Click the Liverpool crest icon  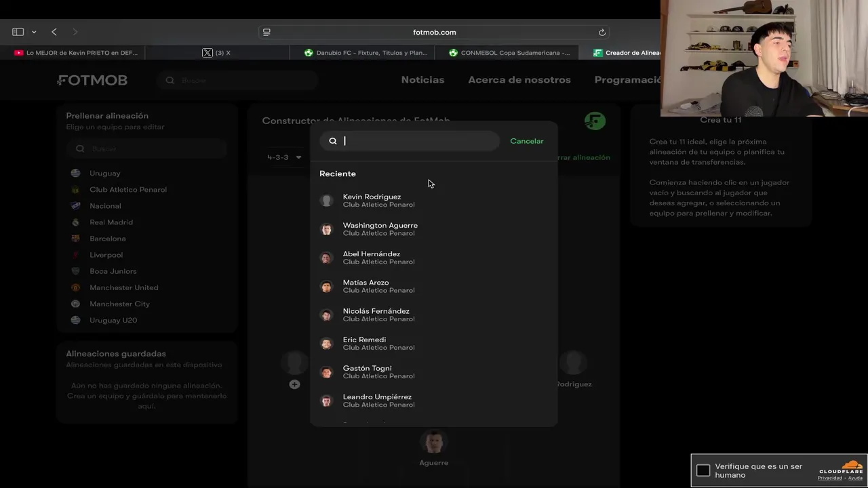[75, 255]
